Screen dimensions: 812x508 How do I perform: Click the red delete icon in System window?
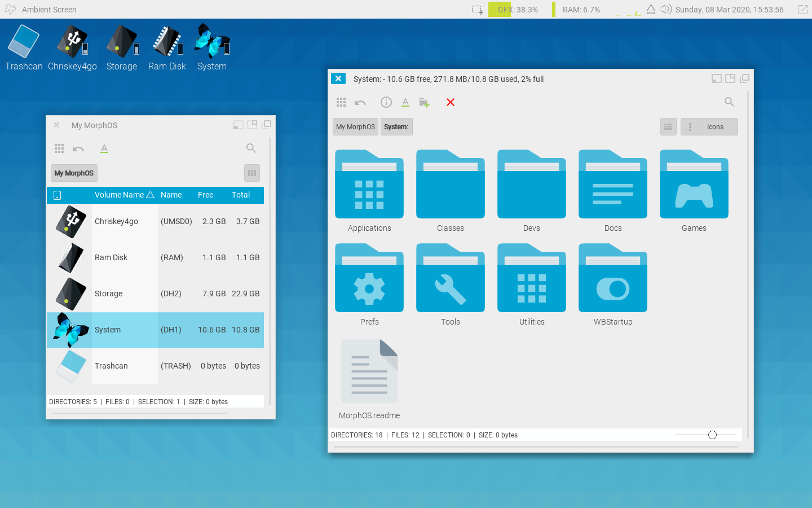[450, 102]
